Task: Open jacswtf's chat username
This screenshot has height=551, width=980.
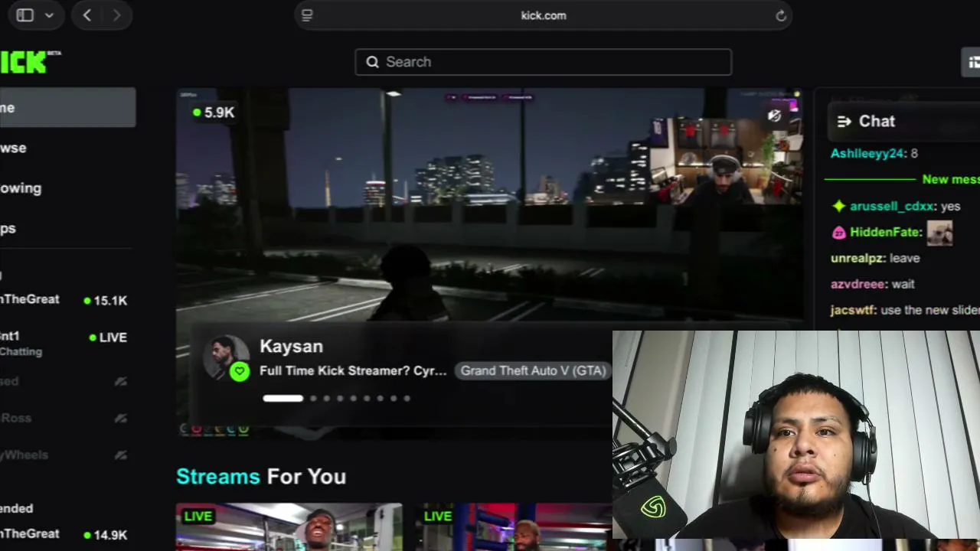Action: (854, 310)
